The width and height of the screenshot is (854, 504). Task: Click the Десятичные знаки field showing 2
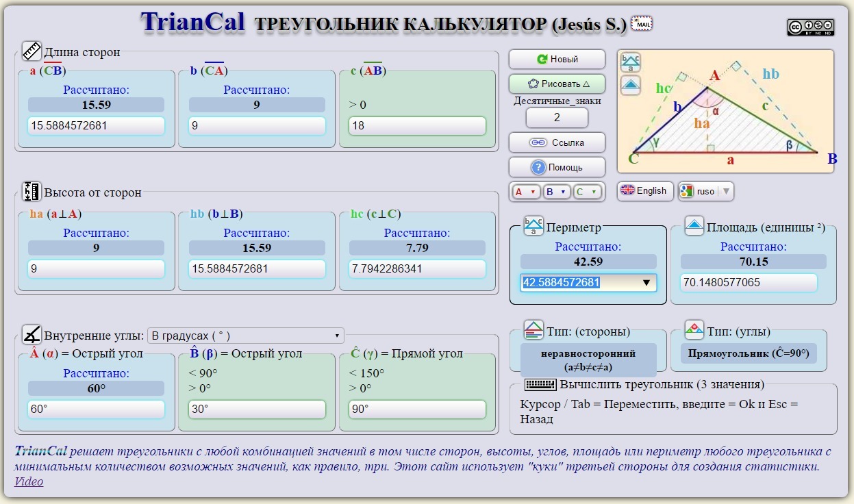pyautogui.click(x=556, y=118)
